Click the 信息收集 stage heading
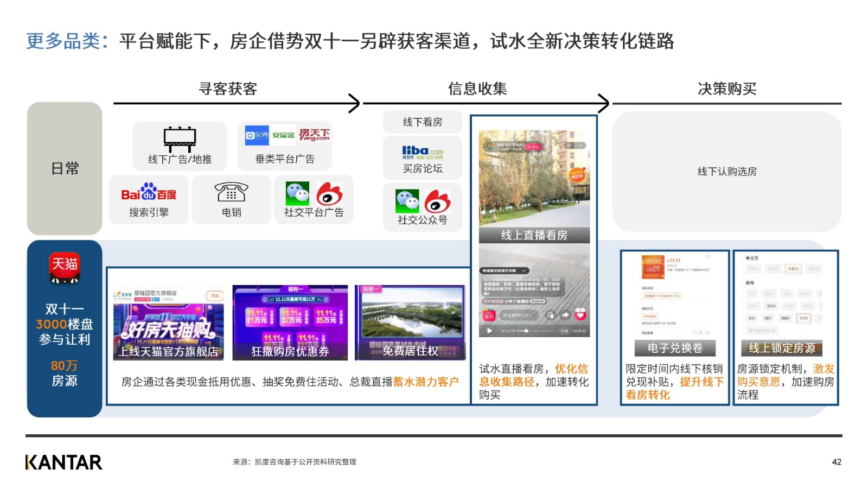 (477, 88)
